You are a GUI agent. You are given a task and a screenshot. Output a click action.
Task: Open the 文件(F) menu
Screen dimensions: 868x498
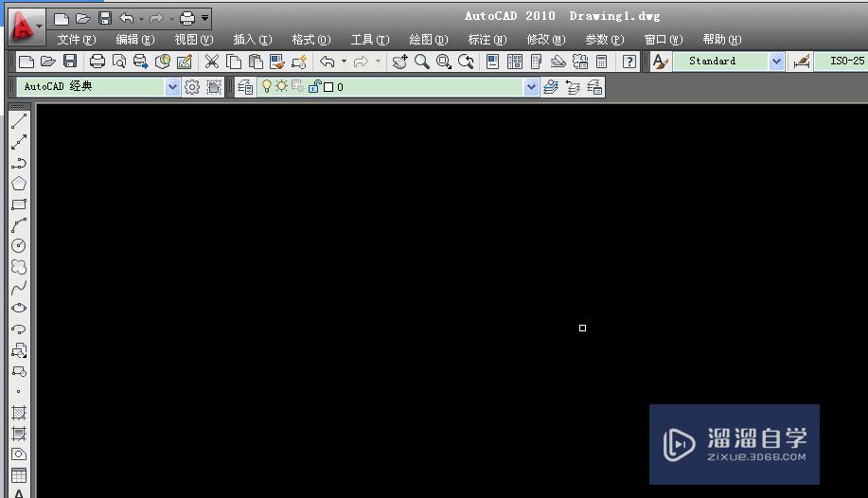(77, 40)
